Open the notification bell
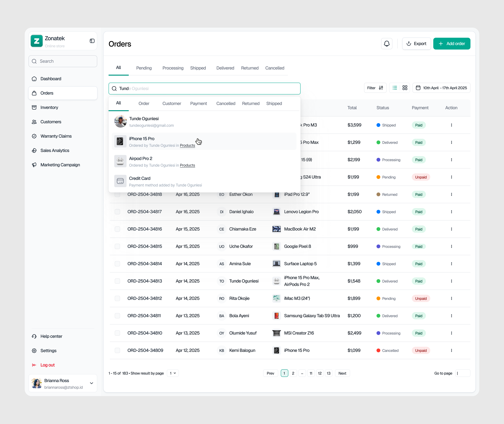 [x=386, y=43]
